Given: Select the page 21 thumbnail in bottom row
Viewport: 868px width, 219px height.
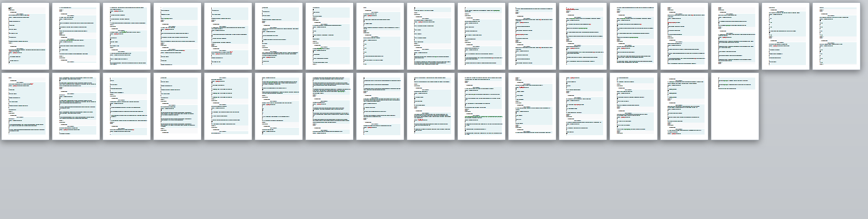Looking at the screenshot, I should (177, 106).
